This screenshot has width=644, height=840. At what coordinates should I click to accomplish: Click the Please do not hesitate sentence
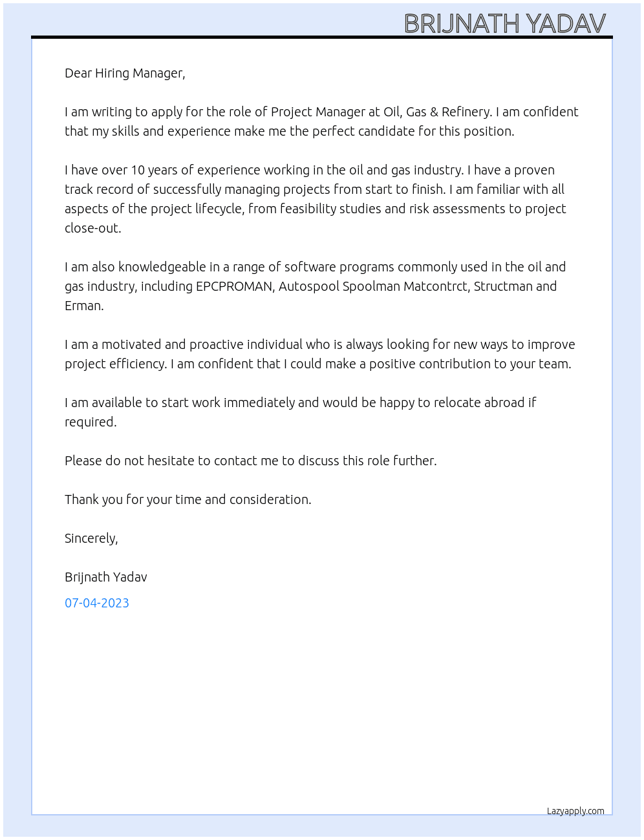click(251, 461)
